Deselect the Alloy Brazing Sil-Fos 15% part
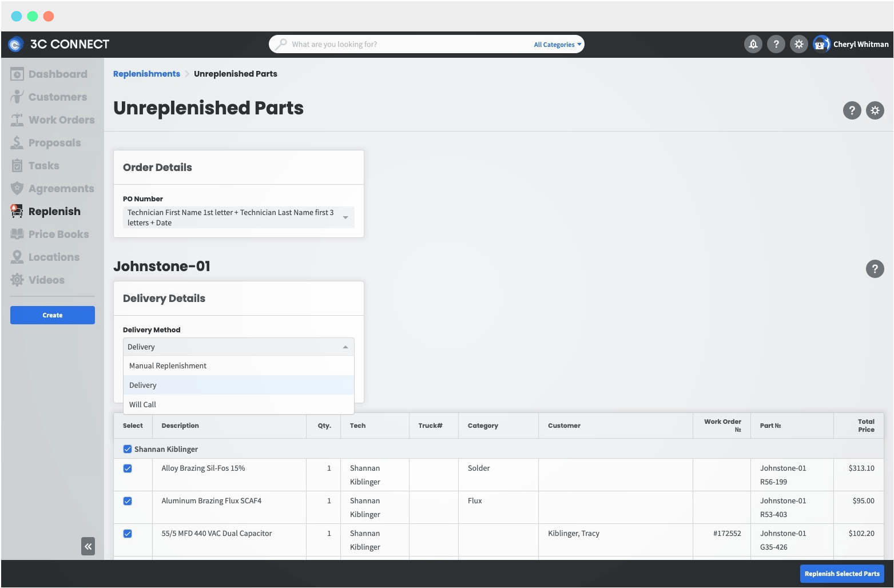This screenshot has width=894, height=588. pos(127,468)
